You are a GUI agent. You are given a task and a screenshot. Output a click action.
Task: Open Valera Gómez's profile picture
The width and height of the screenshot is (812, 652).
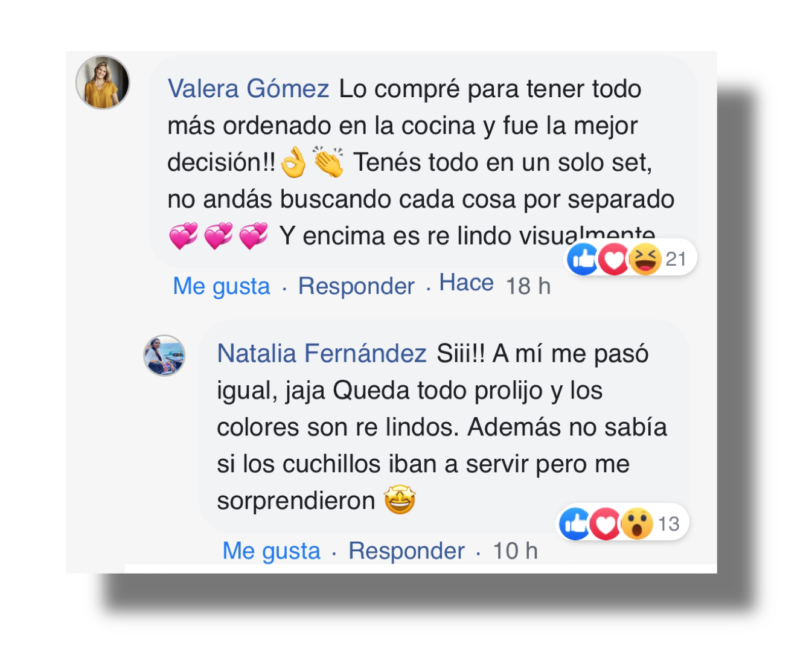[103, 83]
